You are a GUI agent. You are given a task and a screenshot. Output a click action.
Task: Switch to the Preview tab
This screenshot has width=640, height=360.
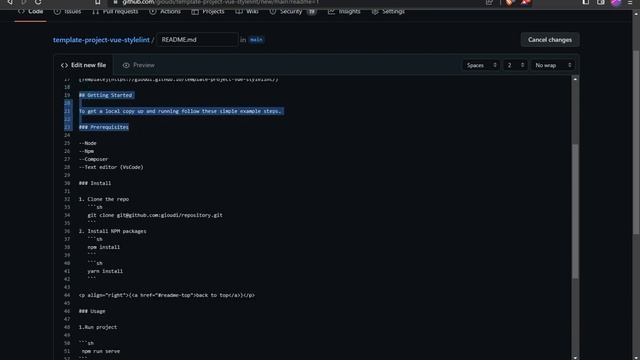click(x=139, y=65)
